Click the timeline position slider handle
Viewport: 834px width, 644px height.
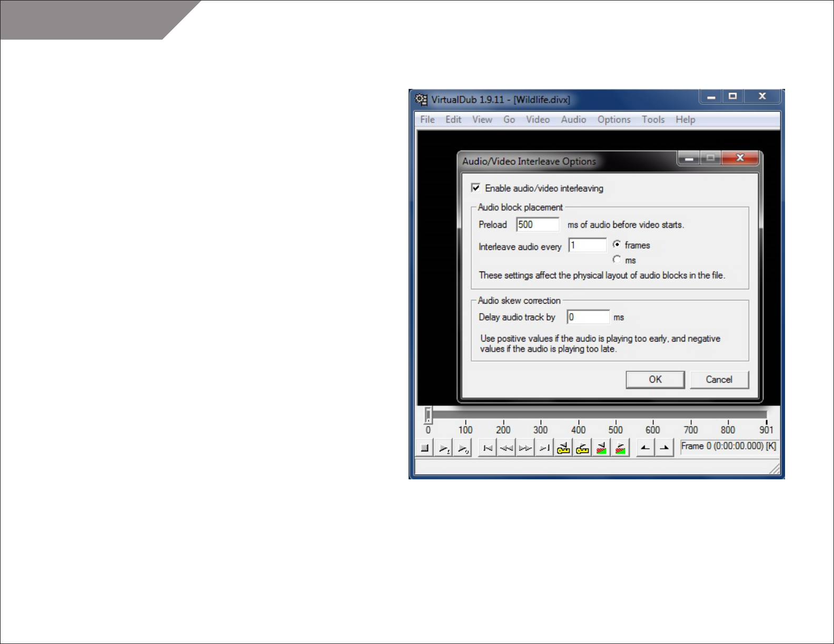[428, 415]
